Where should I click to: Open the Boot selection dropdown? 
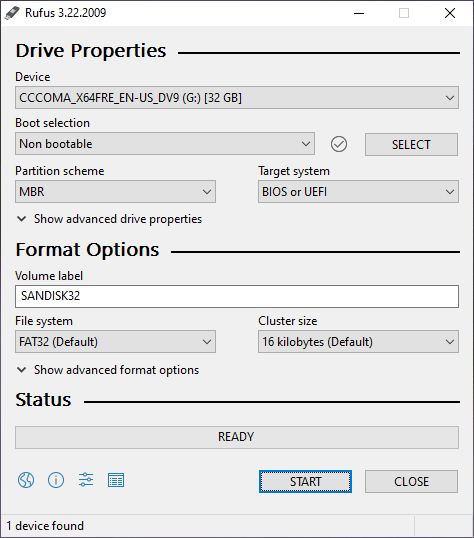click(x=165, y=144)
